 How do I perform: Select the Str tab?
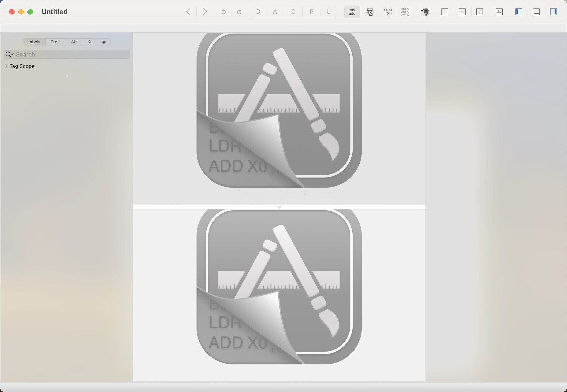pyautogui.click(x=74, y=42)
